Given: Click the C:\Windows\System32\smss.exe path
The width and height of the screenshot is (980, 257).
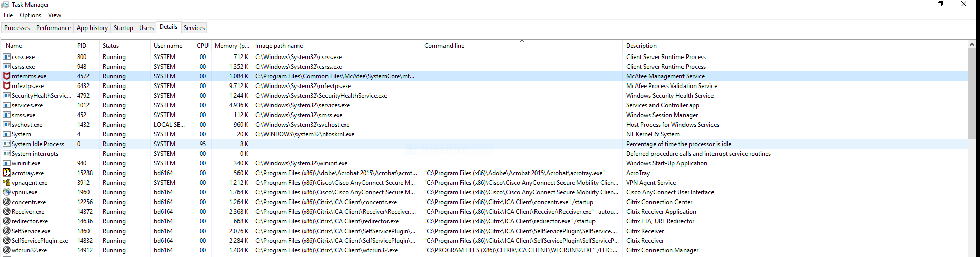Looking at the screenshot, I should coord(299,115).
